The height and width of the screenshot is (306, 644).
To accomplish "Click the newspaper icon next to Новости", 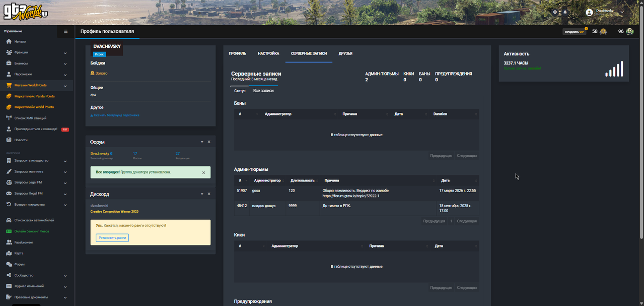I will coord(9,140).
